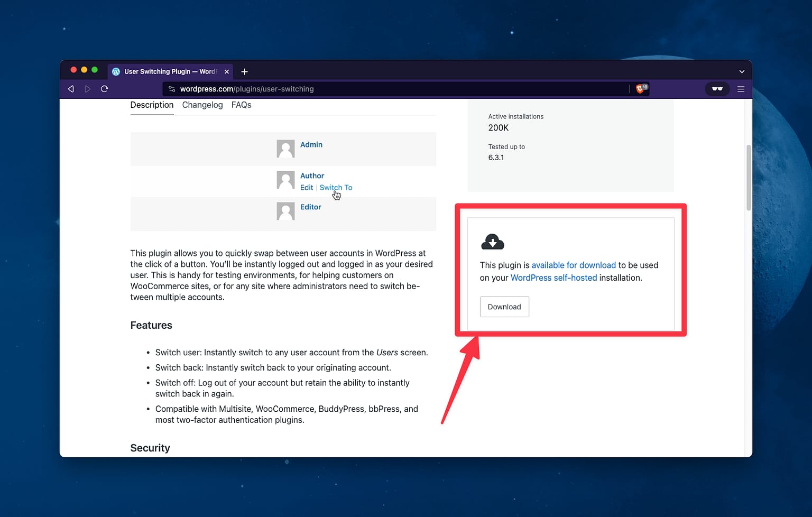Screen dimensions: 812x517
Task: Click the Switch To link under Author
Action: point(336,188)
